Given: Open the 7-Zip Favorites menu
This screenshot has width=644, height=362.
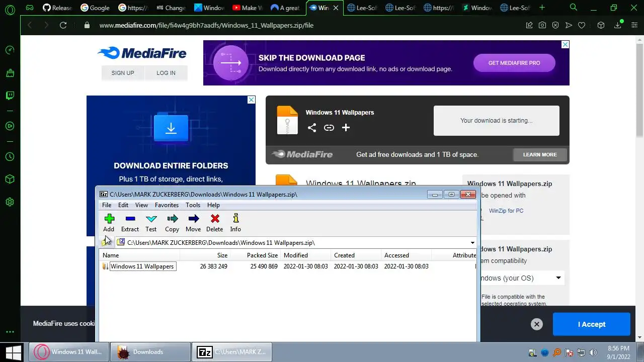Looking at the screenshot, I should [x=167, y=205].
